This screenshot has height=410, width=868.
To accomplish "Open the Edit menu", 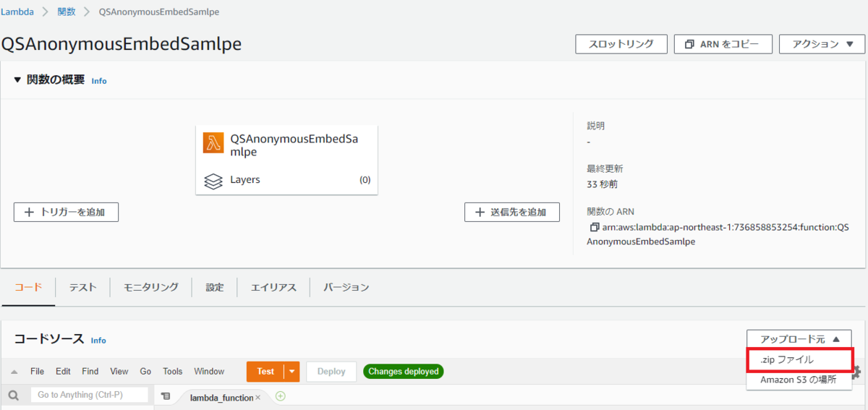I will [x=64, y=372].
